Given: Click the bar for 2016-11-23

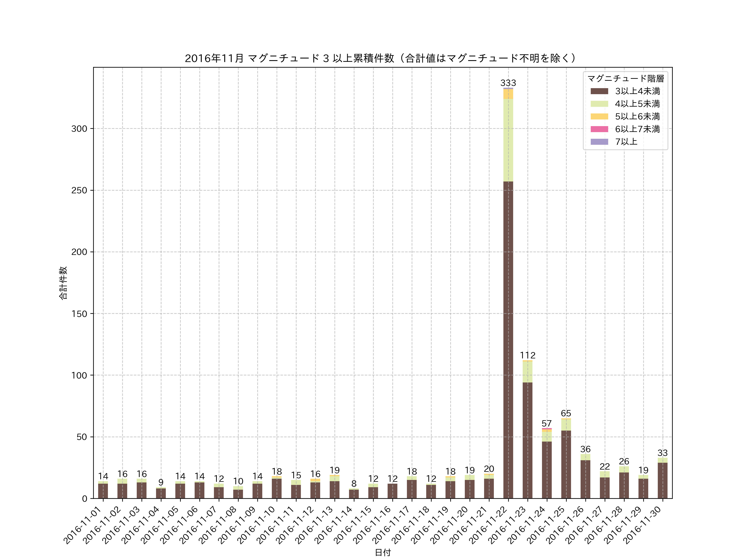Looking at the screenshot, I should click(x=527, y=439).
